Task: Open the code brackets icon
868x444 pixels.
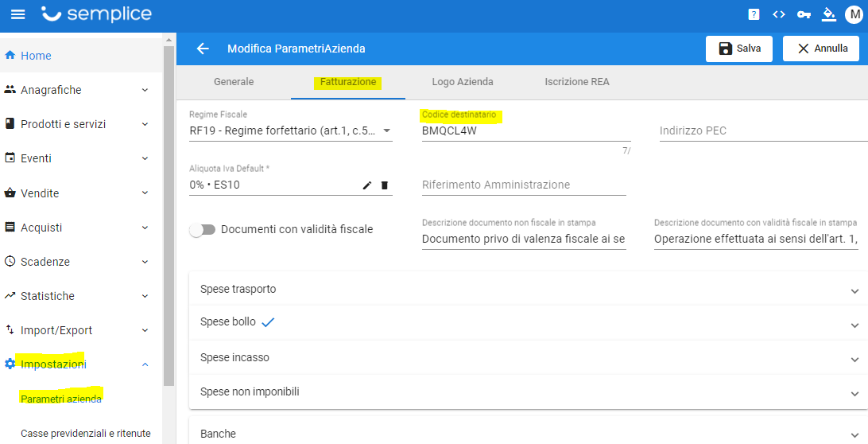Action: coord(779,14)
